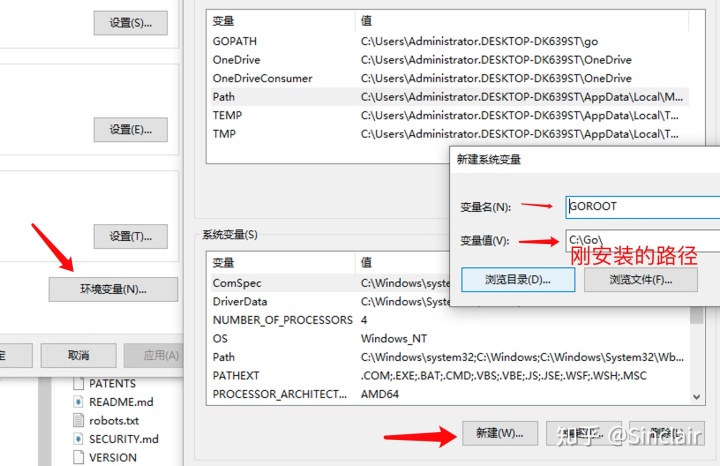Click the 取消 button
720x466 pixels.
[x=79, y=355]
